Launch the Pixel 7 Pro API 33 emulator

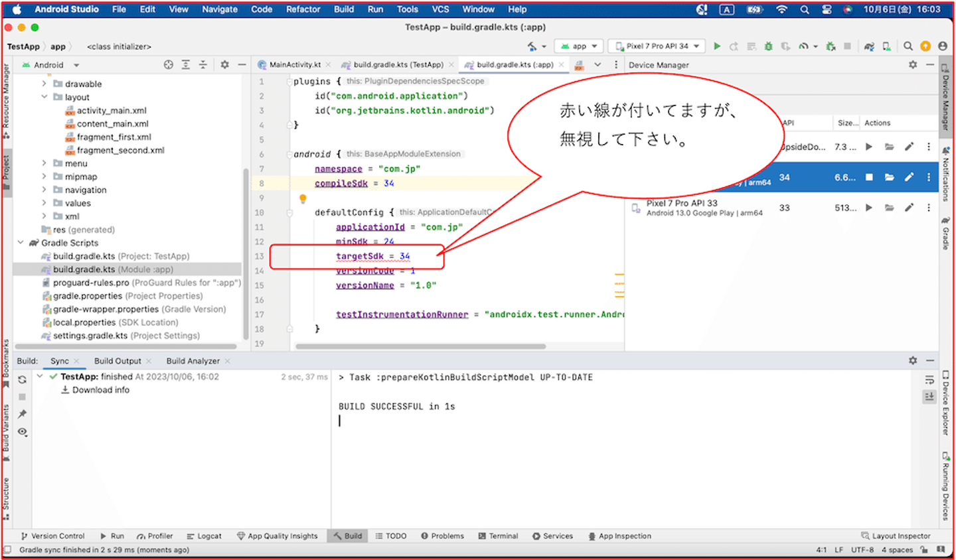pyautogui.click(x=868, y=208)
